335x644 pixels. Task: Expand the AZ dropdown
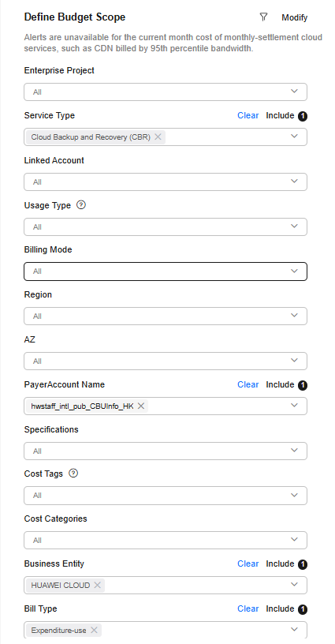(x=166, y=361)
